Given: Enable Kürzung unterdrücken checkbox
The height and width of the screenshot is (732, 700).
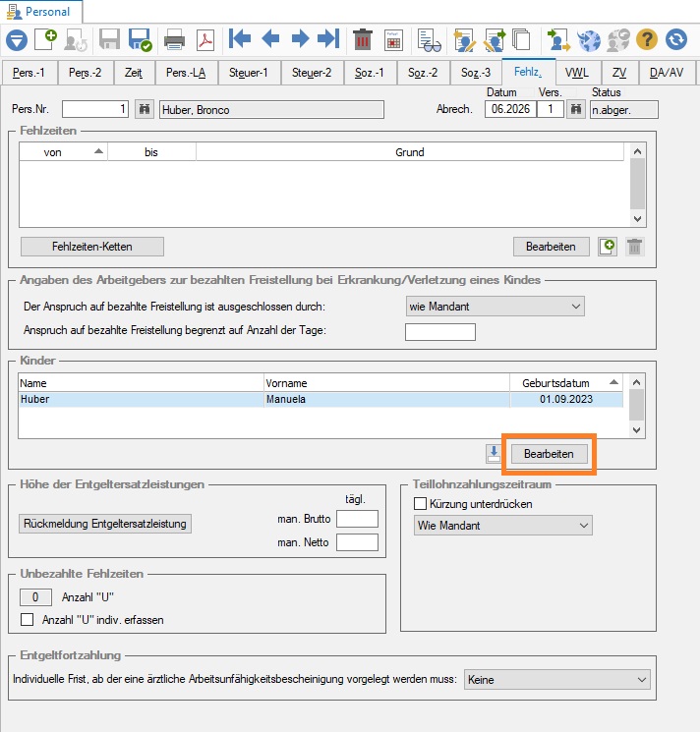Looking at the screenshot, I should click(420, 504).
